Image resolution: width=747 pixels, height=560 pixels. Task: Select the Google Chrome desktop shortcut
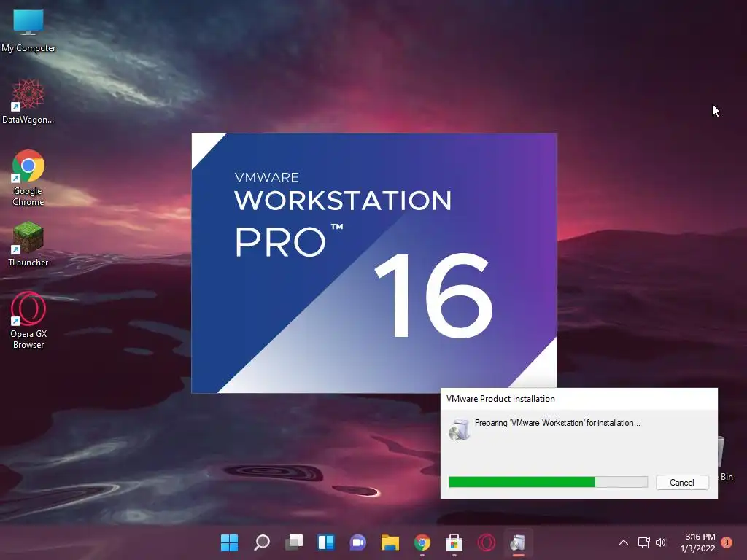(x=28, y=177)
